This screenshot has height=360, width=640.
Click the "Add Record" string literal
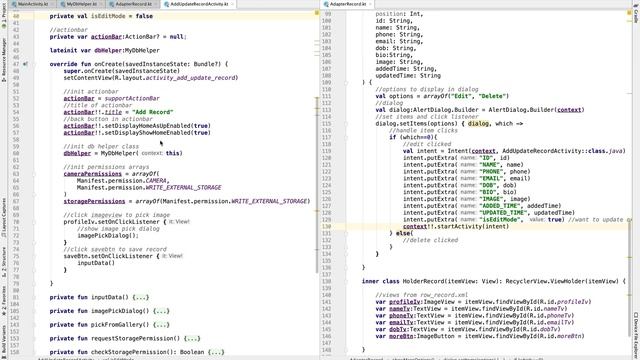[152, 112]
